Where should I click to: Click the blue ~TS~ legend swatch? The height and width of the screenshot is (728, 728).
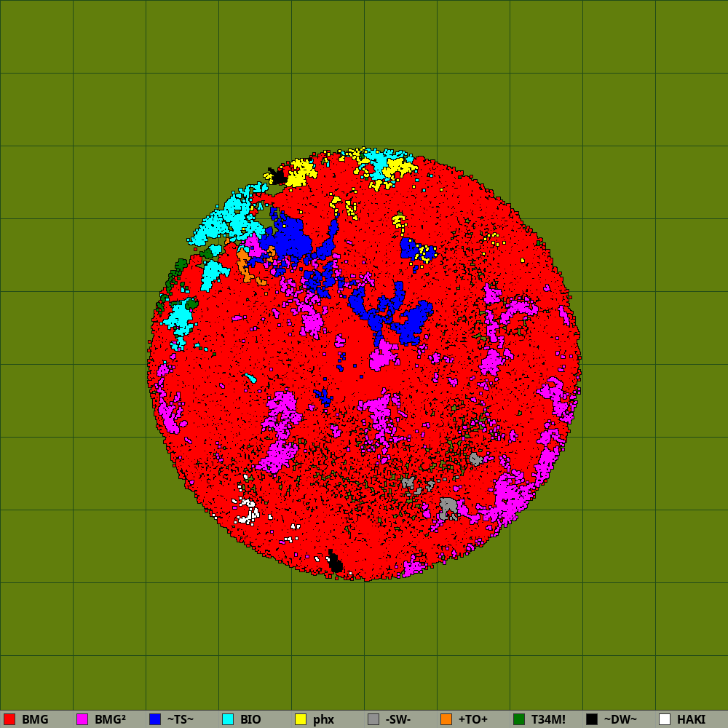coord(155,719)
